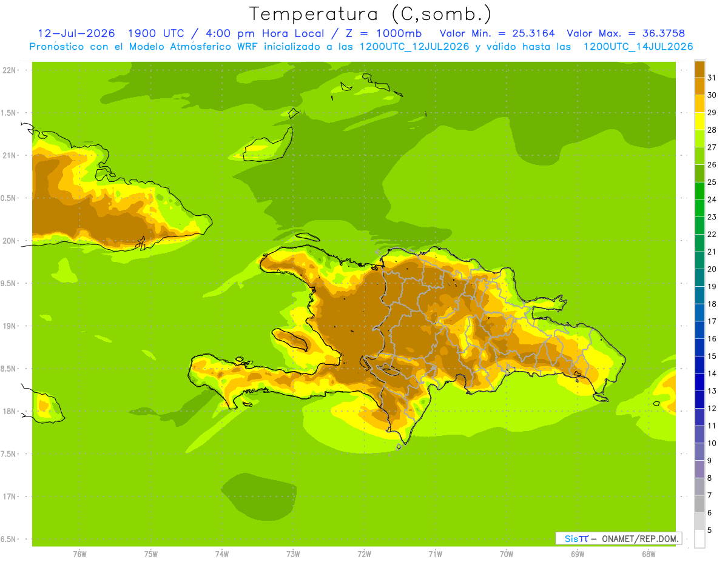Click legend value "31"

point(712,78)
